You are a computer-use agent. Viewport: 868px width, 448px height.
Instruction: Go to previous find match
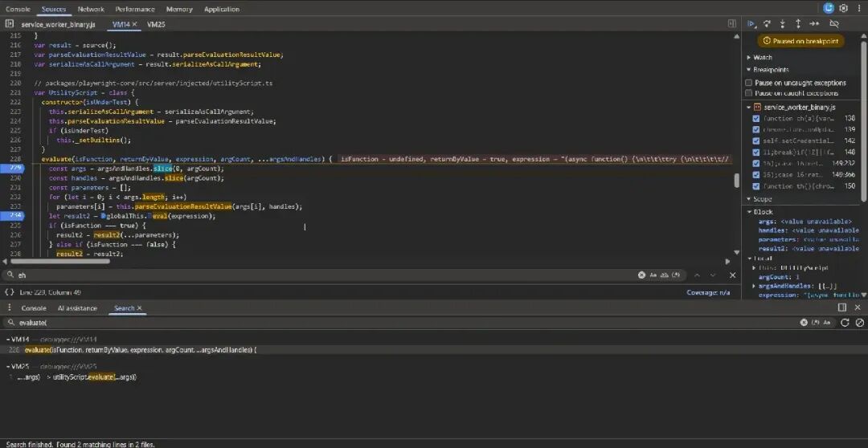tap(697, 275)
